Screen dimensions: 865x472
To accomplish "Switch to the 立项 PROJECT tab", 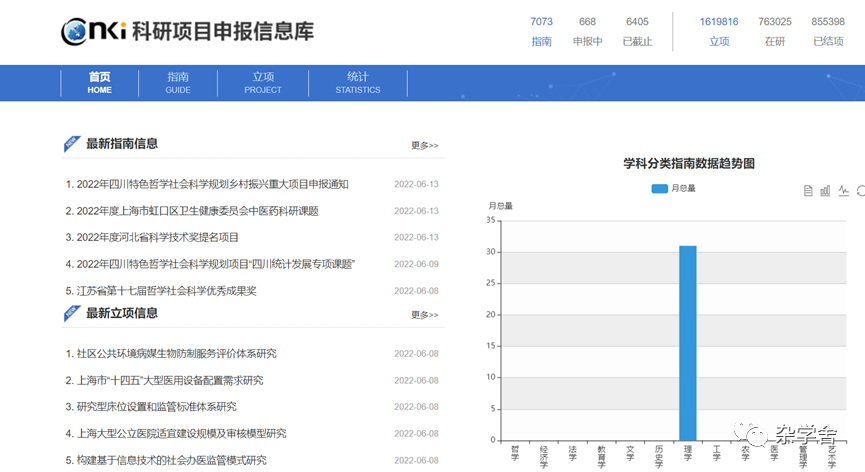I will point(263,82).
